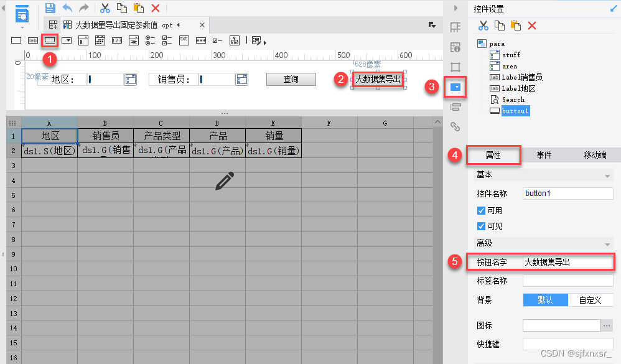Screen dimensions: 621x364
Task: Open the template preview icon
Action: pos(22,14)
